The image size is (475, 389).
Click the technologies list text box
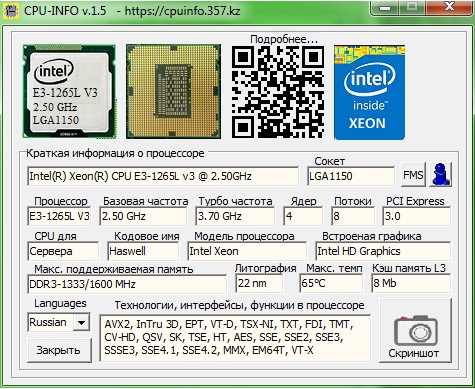coord(235,338)
